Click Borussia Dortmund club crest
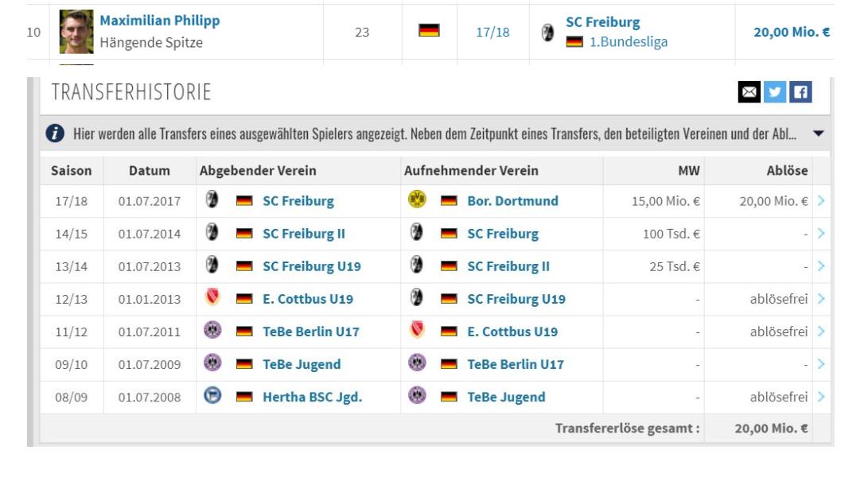This screenshot has width=868, height=477. click(x=417, y=200)
